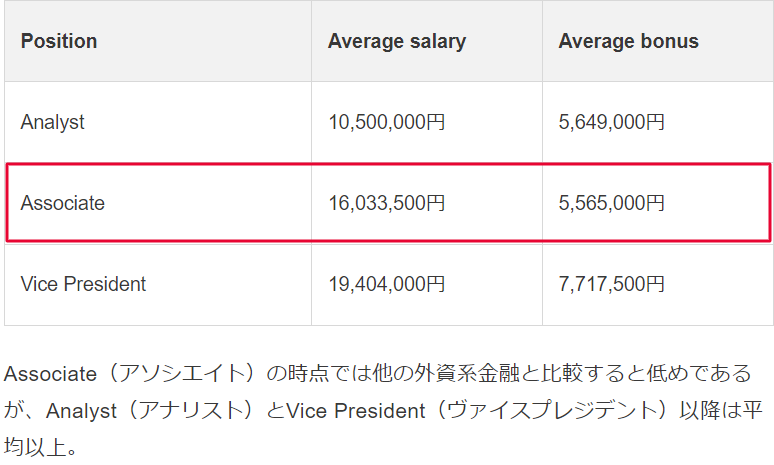This screenshot has width=774, height=465.
Task: Select the Associate position cell
Action: pos(158,203)
